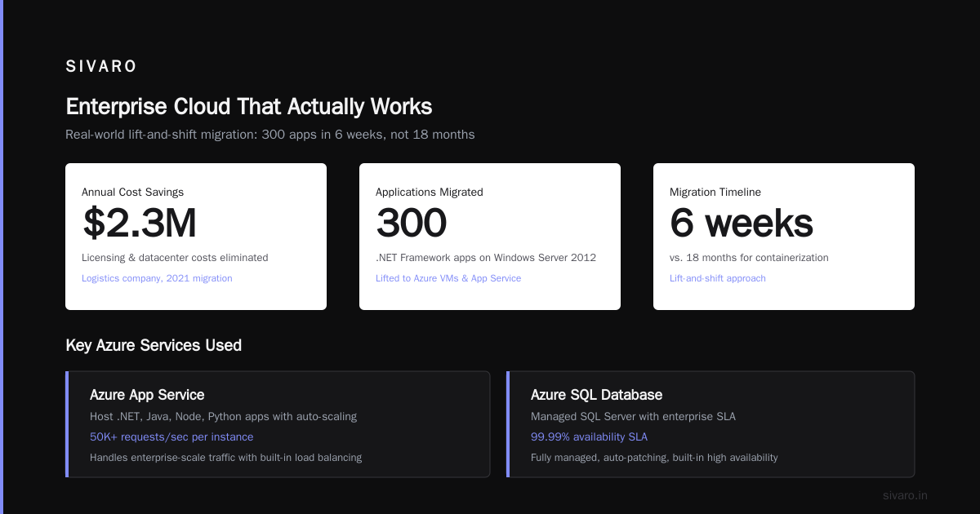Click ".NET Framework apps on Windows Server 2012"
Screen dimensions: 980x514
pyautogui.click(x=486, y=258)
